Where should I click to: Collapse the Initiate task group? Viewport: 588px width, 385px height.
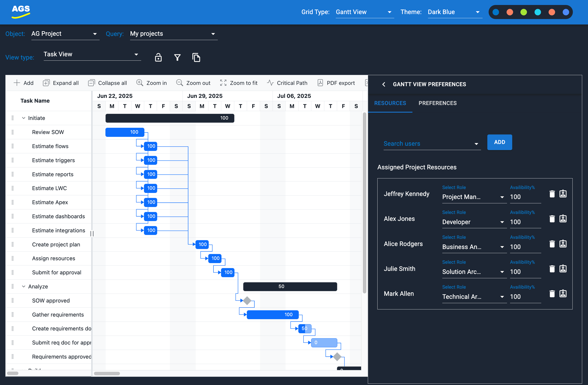tap(23, 118)
